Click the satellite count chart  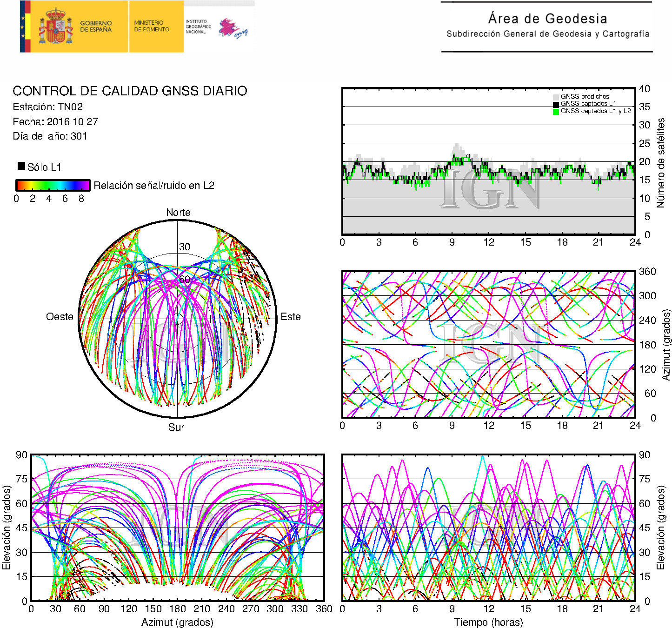pos(489,161)
